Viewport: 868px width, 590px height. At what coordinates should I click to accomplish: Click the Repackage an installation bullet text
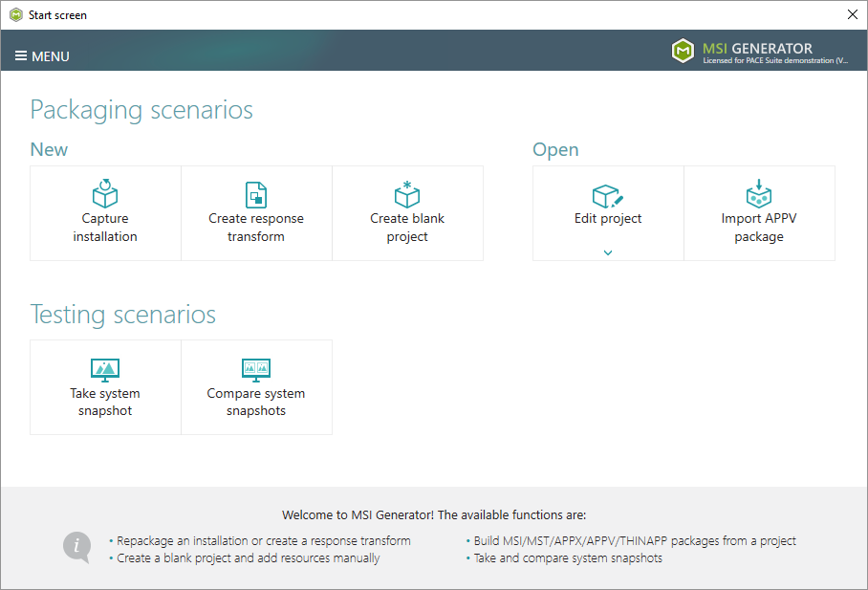click(x=264, y=540)
